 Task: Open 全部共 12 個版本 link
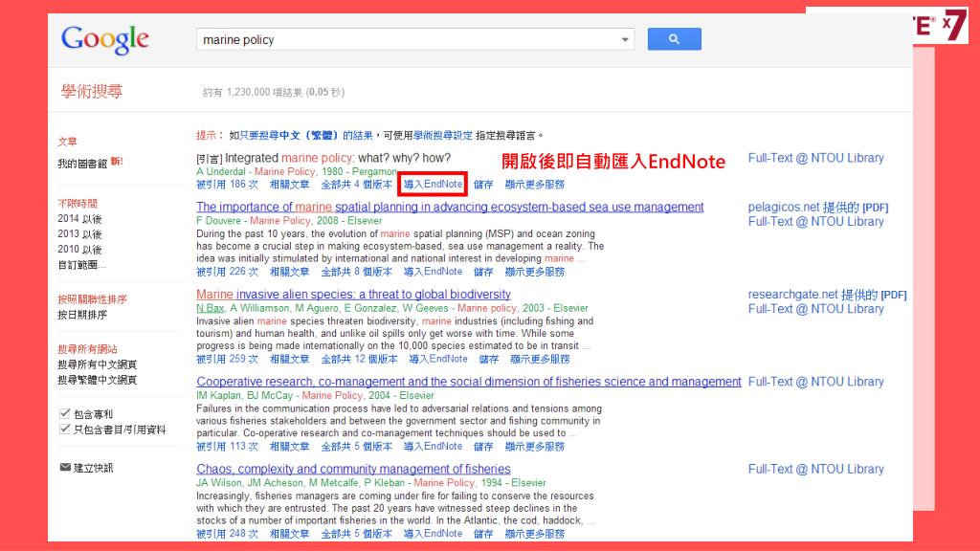[x=359, y=360]
